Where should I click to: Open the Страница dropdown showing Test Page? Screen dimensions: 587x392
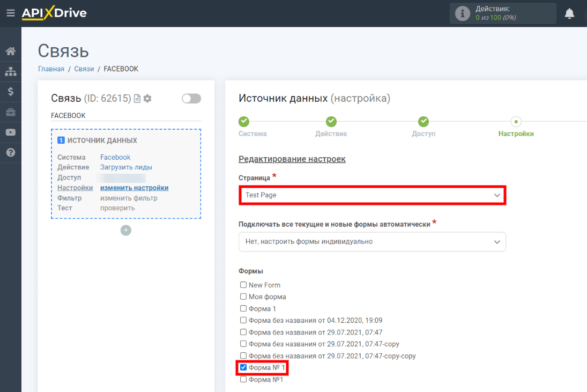tap(372, 195)
